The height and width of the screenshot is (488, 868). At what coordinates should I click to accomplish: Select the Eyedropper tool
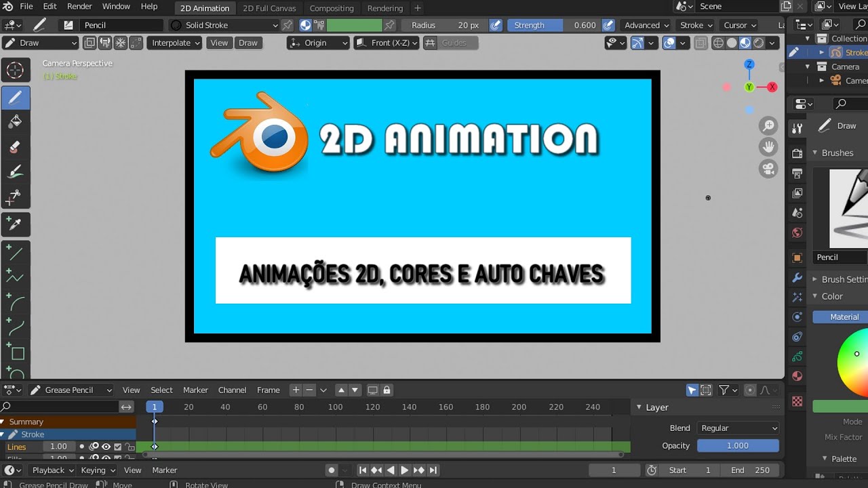tap(15, 224)
